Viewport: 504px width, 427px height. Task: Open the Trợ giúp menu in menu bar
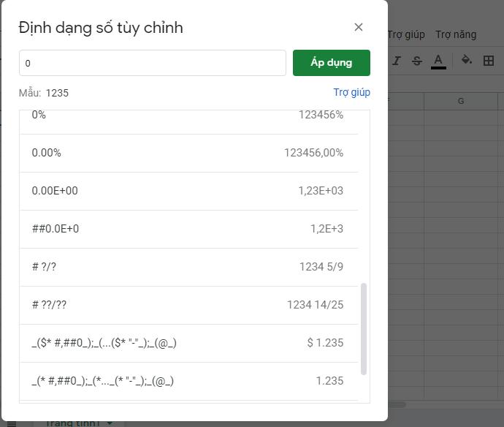coord(406,34)
